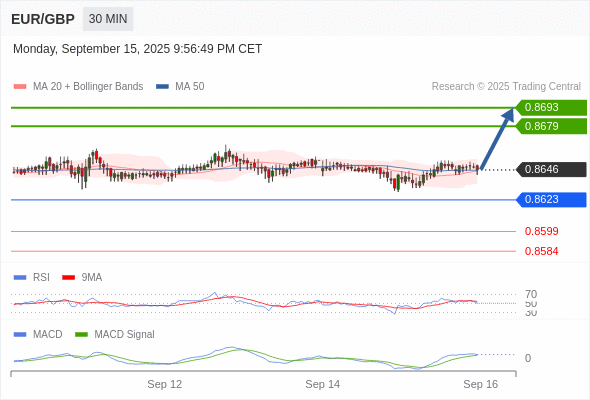
Task: Select the 0.8623 blue pivot label
Action: click(x=551, y=199)
